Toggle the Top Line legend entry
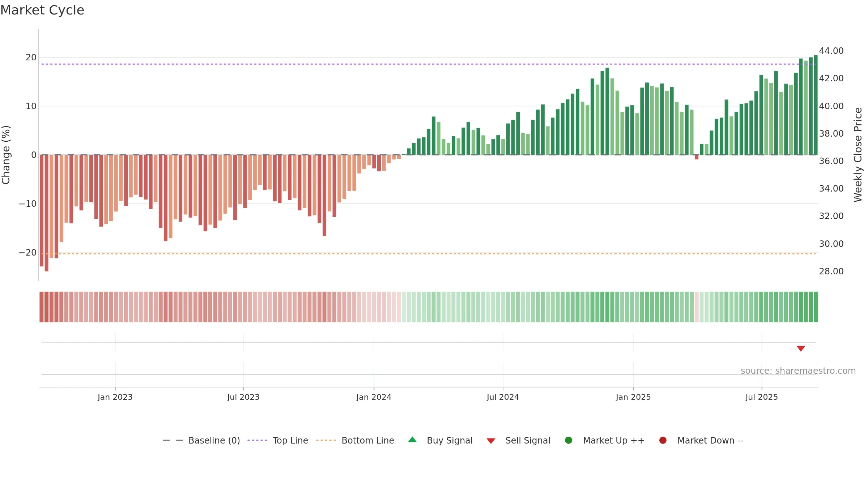This screenshot has height=488, width=868. pos(278,440)
